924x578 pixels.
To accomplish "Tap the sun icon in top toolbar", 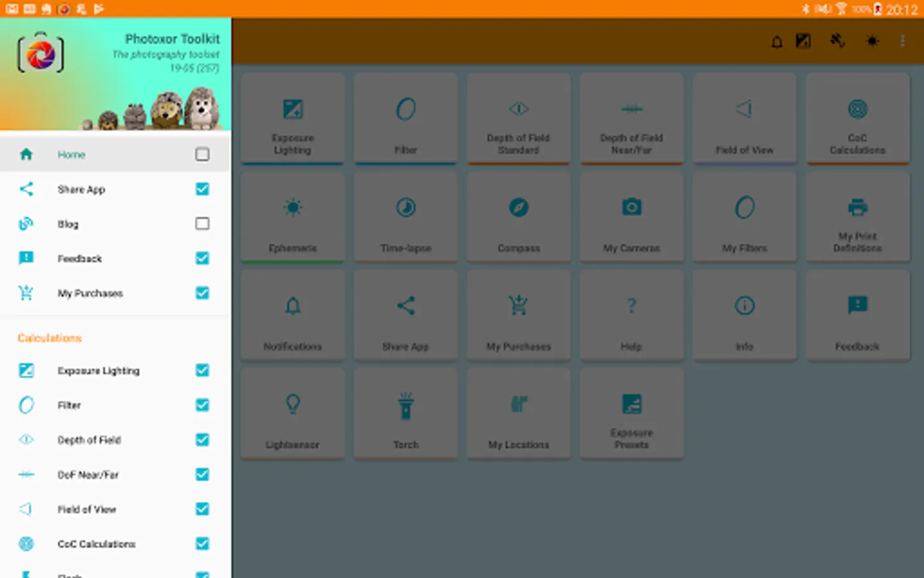I will (x=872, y=41).
